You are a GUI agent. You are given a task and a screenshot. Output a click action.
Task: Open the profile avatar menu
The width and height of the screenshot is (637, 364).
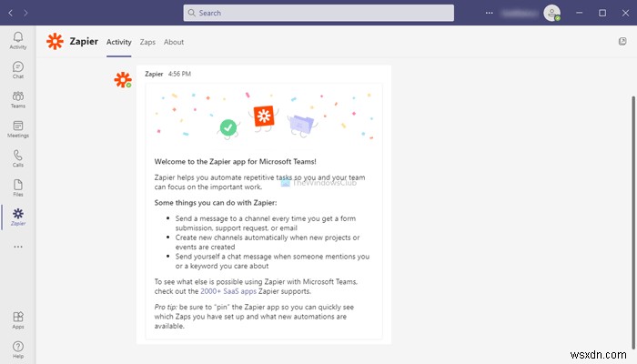click(552, 13)
